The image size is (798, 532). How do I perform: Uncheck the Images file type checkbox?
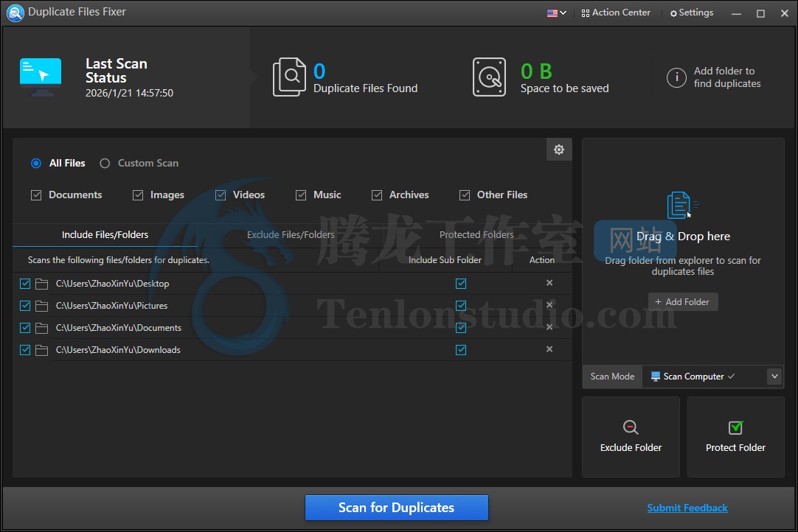click(138, 195)
